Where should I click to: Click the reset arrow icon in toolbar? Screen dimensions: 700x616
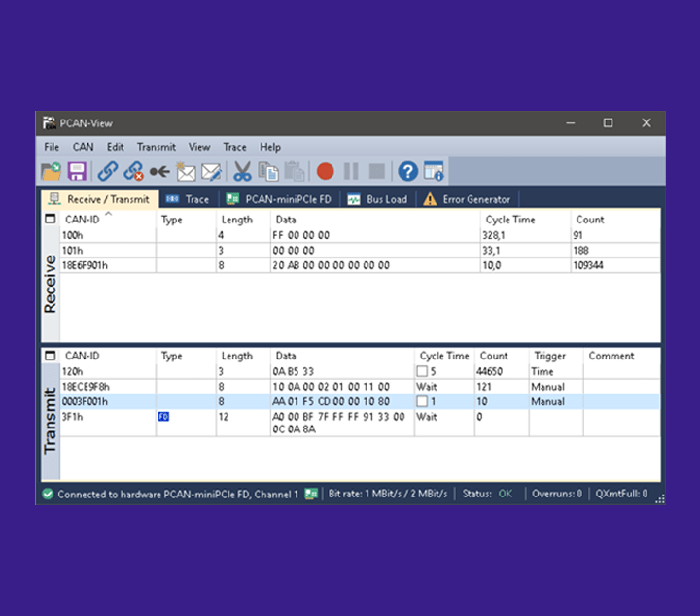pyautogui.click(x=159, y=171)
